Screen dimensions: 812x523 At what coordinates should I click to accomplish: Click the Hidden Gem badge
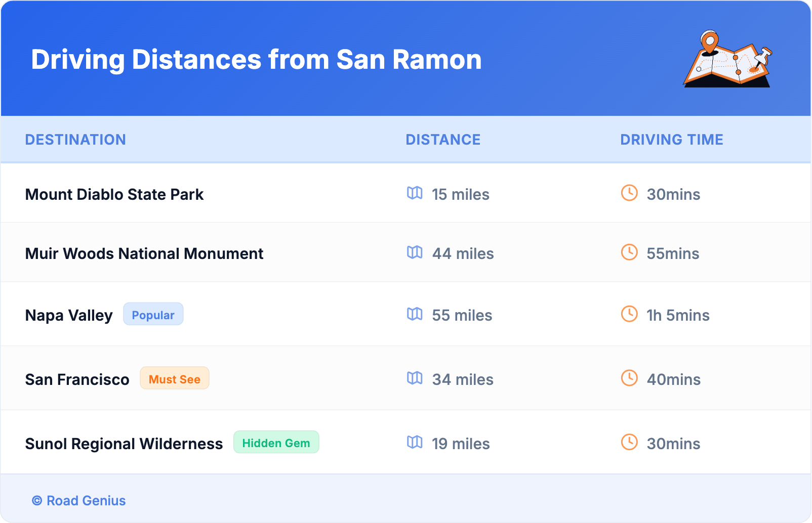(276, 443)
